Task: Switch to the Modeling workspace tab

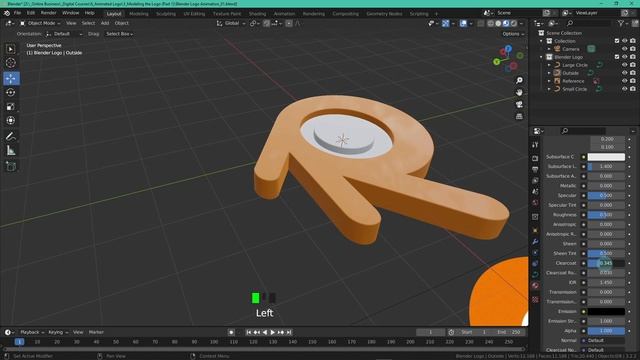Action: [138, 13]
